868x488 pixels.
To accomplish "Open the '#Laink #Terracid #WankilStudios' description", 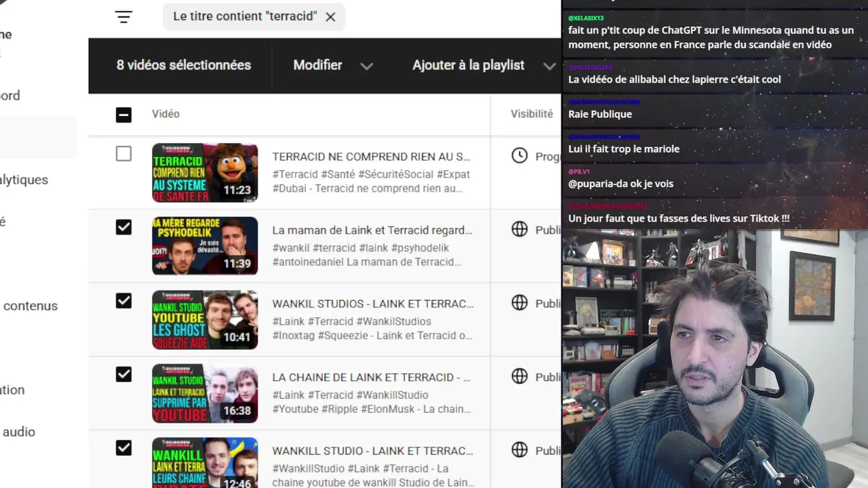I will (372, 328).
